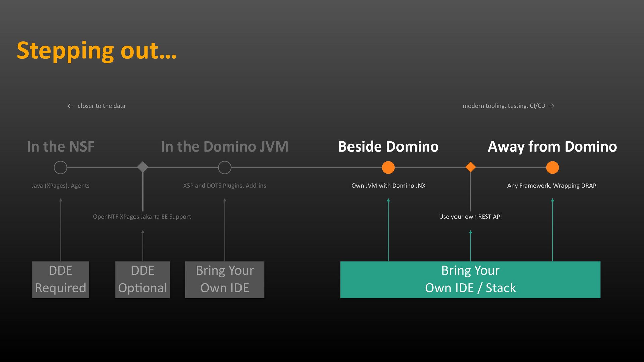This screenshot has width=644, height=362.
Task: Click the OpenNTF XPages Jakarta EE Support label
Action: [142, 217]
